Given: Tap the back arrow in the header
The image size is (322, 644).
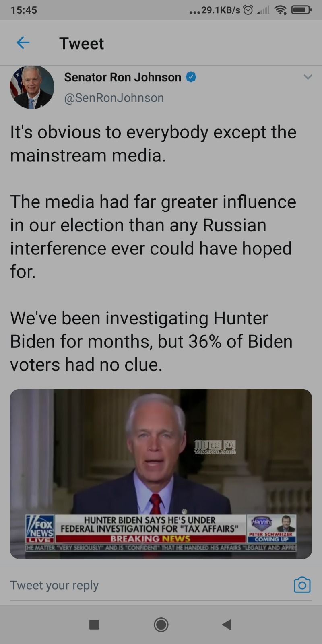Looking at the screenshot, I should pos(23,43).
